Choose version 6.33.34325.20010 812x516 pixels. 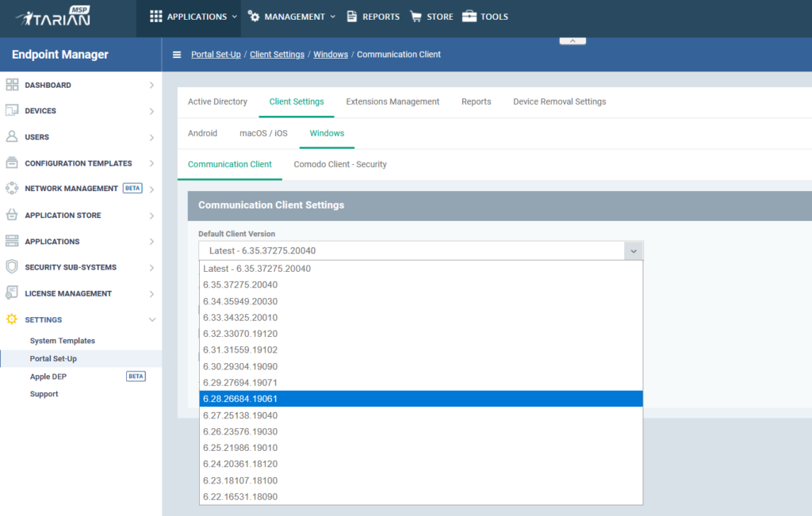421,317
